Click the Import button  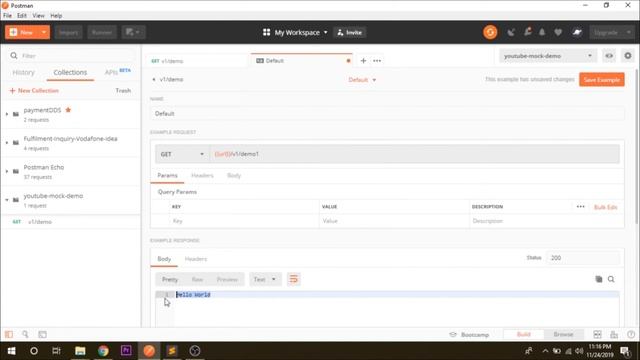[x=69, y=32]
